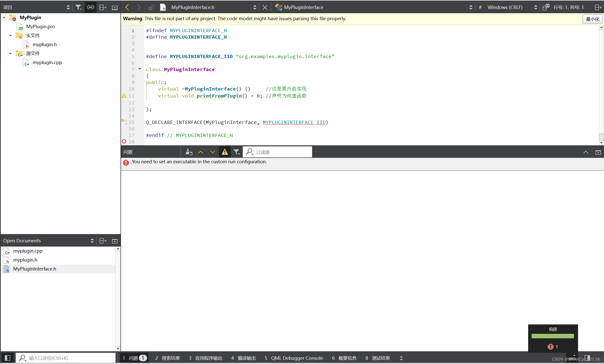
Task: Toggle the file writable lock icon
Action: coord(151,7)
